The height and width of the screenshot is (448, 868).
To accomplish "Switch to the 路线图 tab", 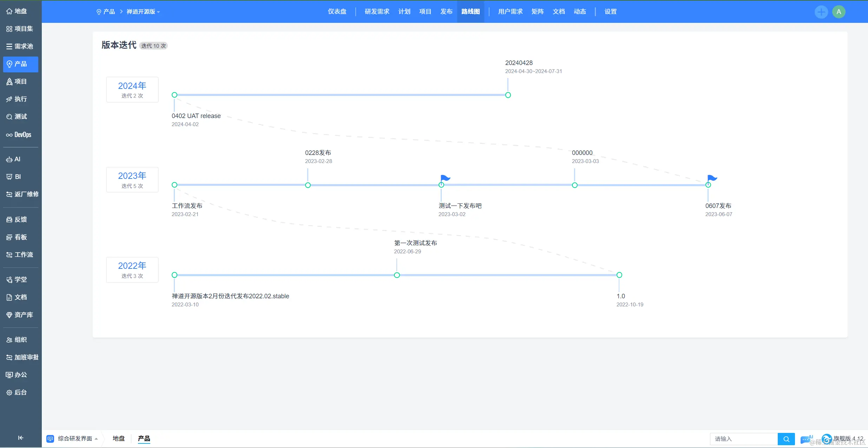I will coord(470,11).
